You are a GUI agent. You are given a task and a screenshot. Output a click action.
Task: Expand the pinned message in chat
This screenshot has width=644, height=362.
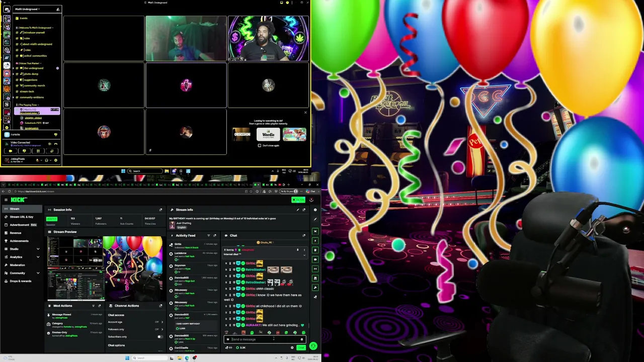(x=304, y=255)
